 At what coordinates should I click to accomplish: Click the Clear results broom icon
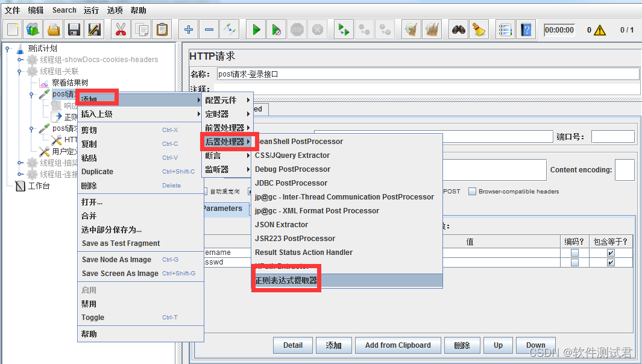point(411,30)
